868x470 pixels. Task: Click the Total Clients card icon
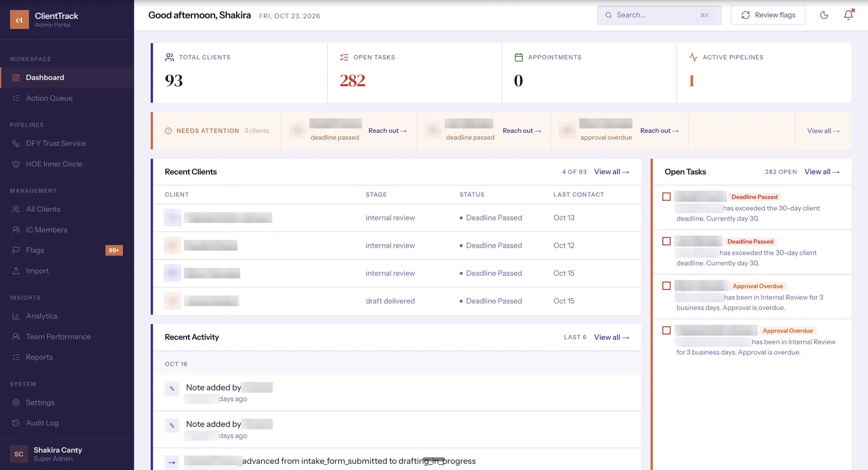(x=170, y=57)
